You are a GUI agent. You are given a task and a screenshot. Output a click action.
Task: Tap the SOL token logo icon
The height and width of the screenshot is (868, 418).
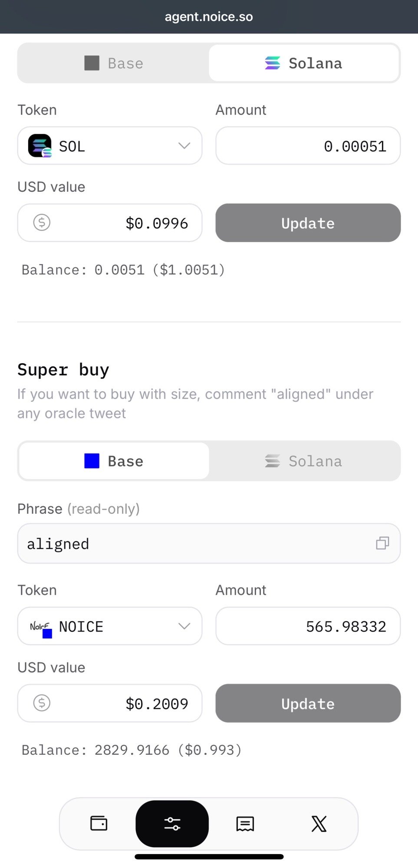[x=40, y=146]
